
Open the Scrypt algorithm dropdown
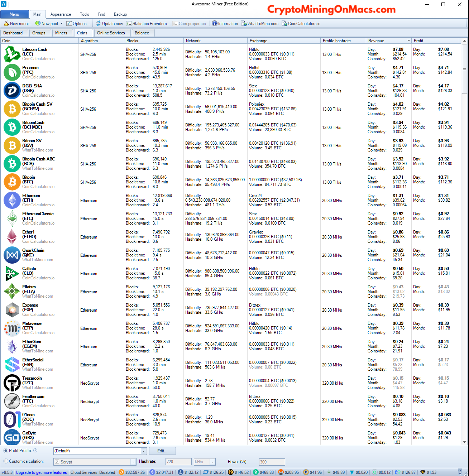[x=133, y=462]
